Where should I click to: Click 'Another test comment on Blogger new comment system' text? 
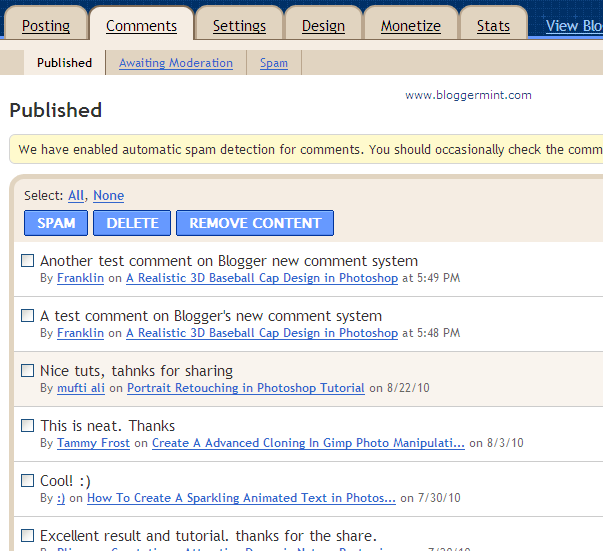point(229,261)
